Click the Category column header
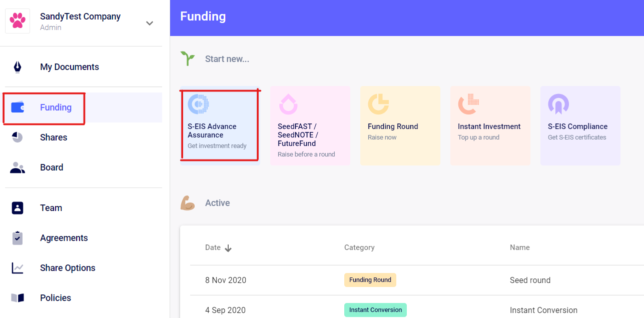This screenshot has height=318, width=644. click(359, 247)
